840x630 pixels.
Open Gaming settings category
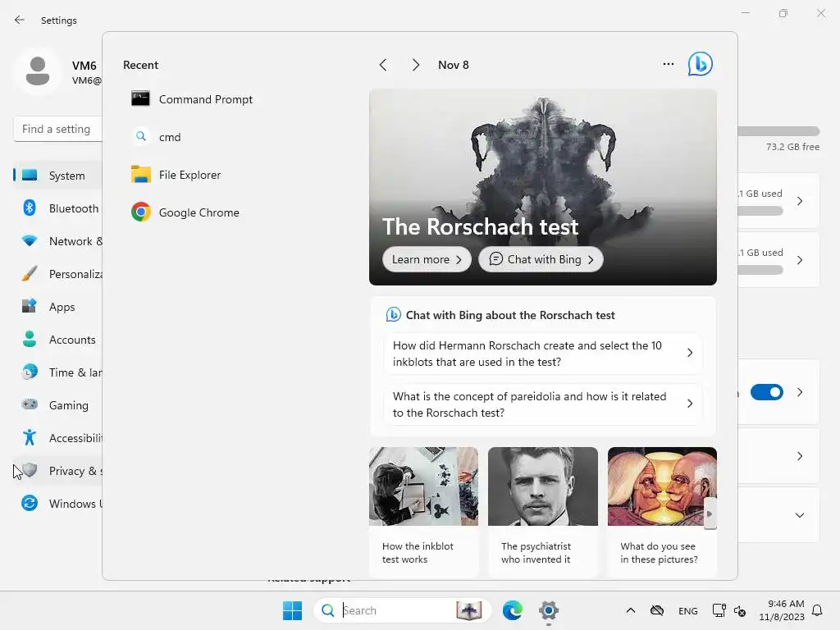(58, 405)
